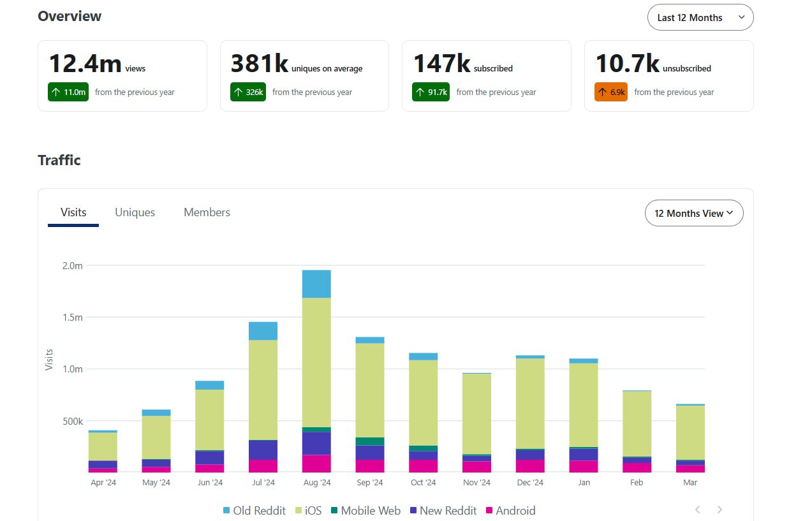Toggle the Android legend series
Viewport: 812px width, 521px height.
pyautogui.click(x=510, y=510)
